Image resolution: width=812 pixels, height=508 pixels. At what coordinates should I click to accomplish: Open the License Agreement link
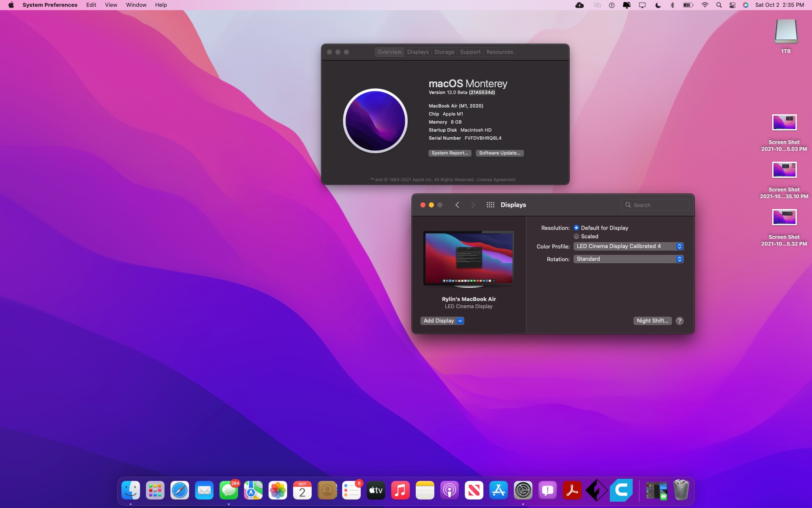(x=496, y=180)
